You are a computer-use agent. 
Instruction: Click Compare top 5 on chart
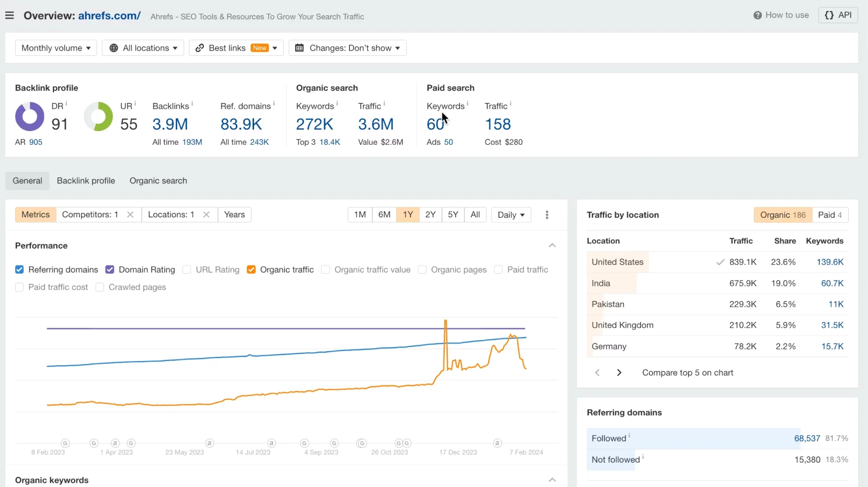[687, 373]
